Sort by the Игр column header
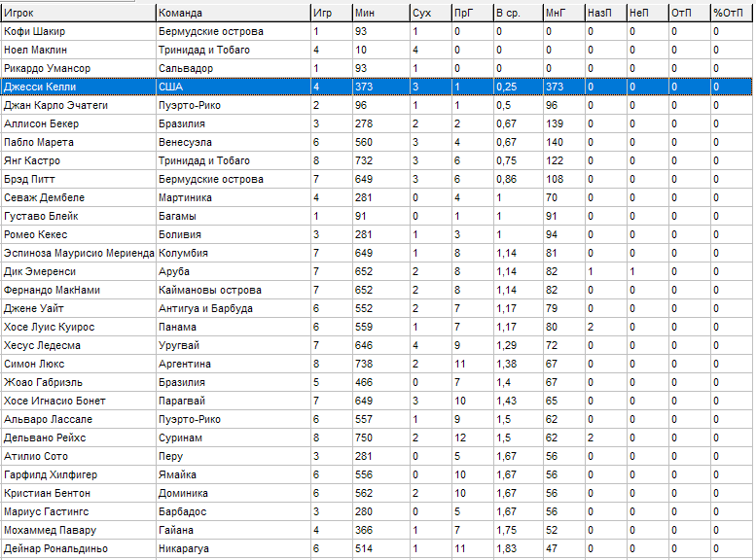This screenshot has height=560, width=756. click(x=330, y=13)
